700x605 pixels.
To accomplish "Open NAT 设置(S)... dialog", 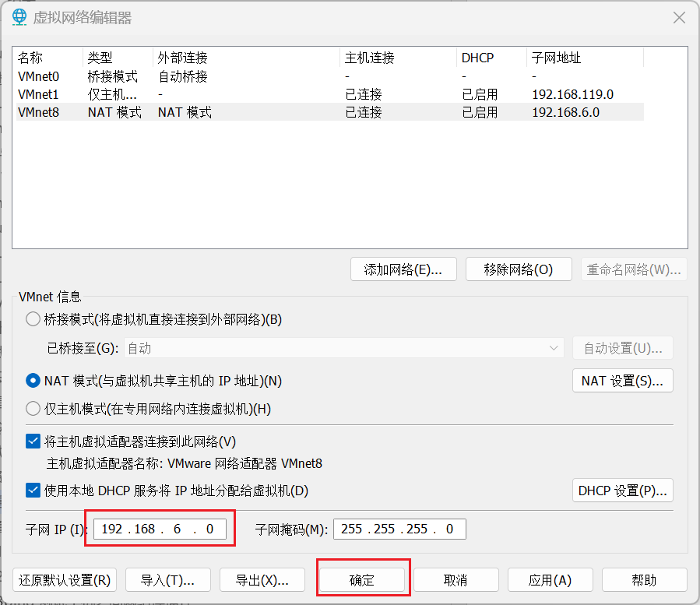I will click(623, 381).
